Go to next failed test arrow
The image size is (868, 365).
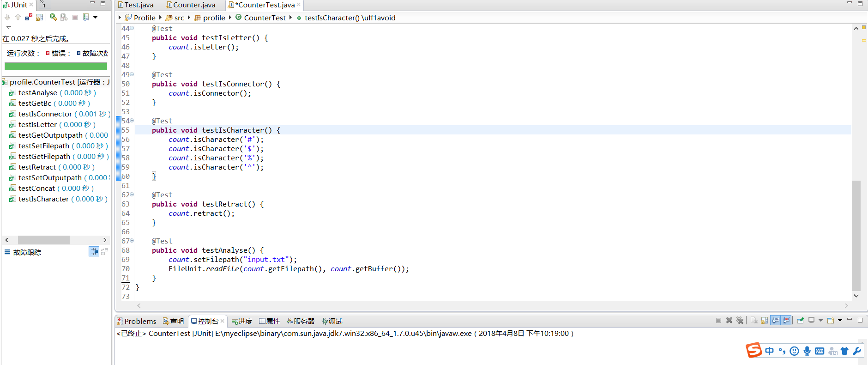[x=7, y=18]
